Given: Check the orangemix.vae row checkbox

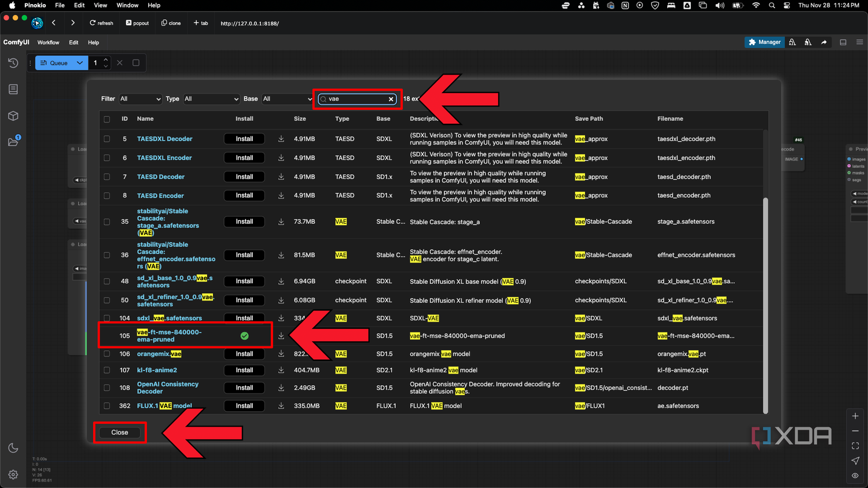Looking at the screenshot, I should click(106, 354).
